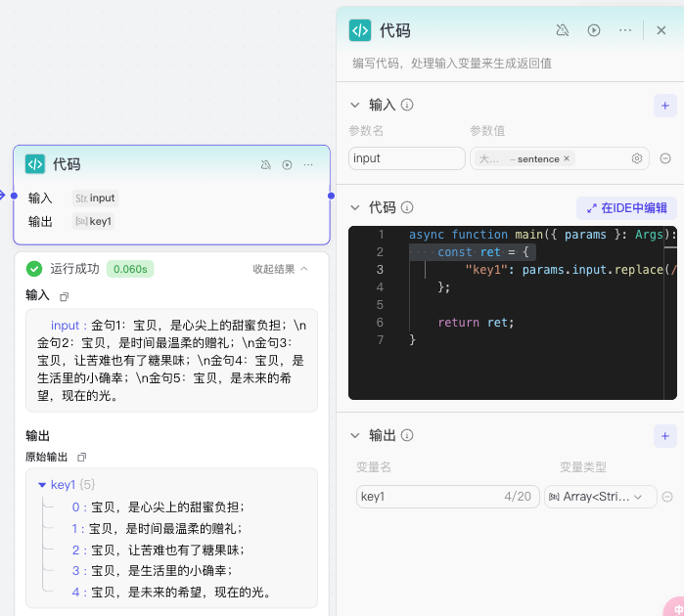This screenshot has height=616, width=684.
Task: Click the 原始输出 label
Action: click(46, 457)
